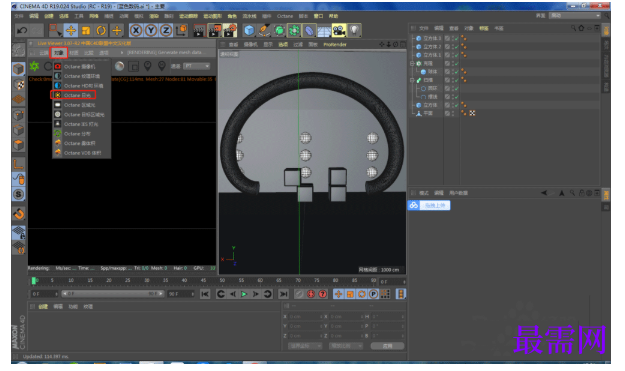Click the timeline range slider bar
The width and height of the screenshot is (625, 371).
coord(113,294)
